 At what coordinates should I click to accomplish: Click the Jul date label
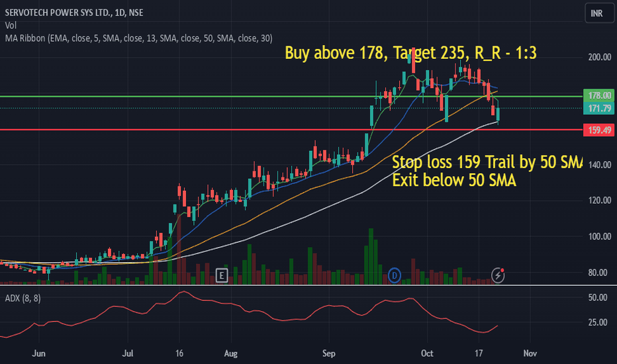(128, 353)
